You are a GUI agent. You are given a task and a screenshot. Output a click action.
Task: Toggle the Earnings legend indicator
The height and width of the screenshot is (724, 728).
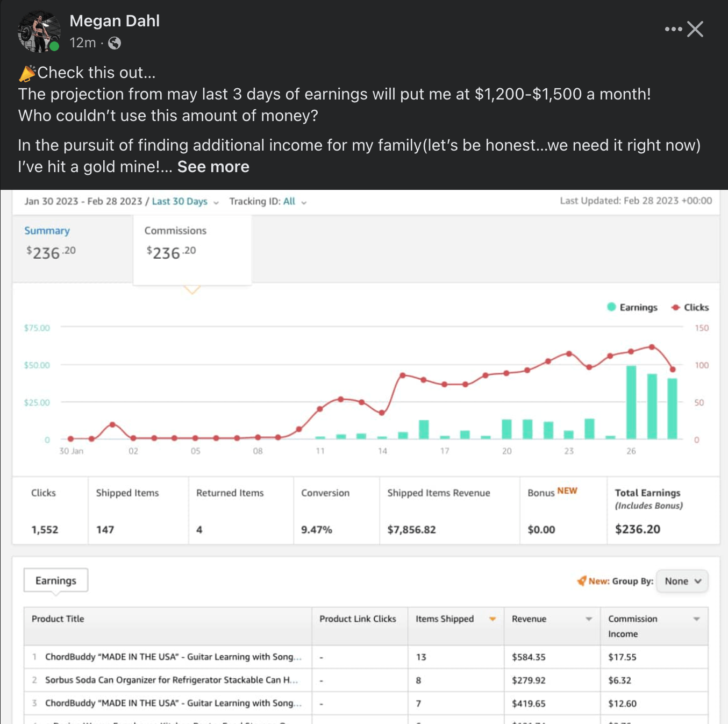click(x=611, y=307)
